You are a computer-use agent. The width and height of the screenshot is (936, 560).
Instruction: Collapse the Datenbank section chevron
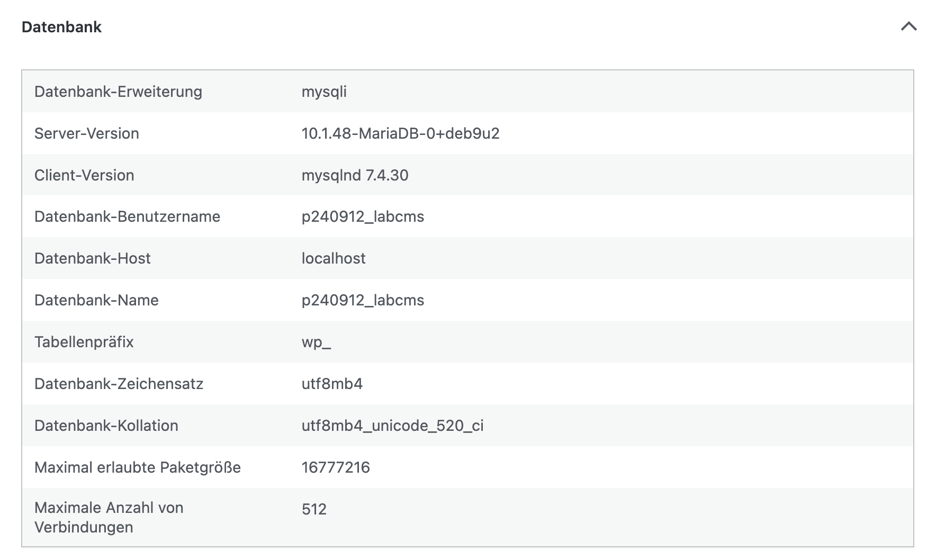(908, 26)
